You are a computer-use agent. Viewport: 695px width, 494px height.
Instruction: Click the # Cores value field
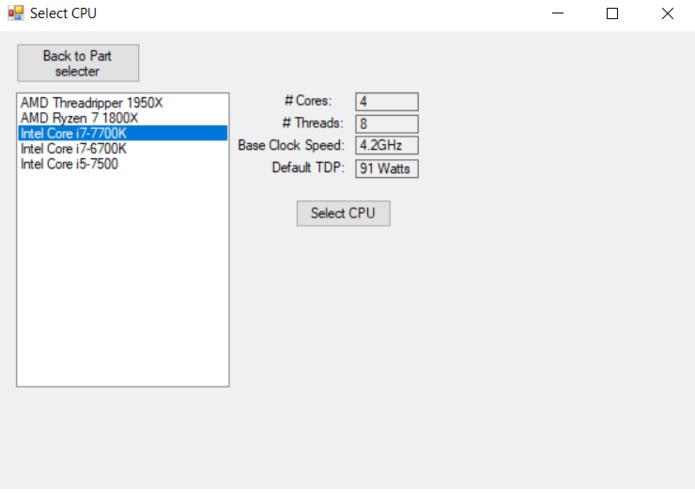click(387, 101)
